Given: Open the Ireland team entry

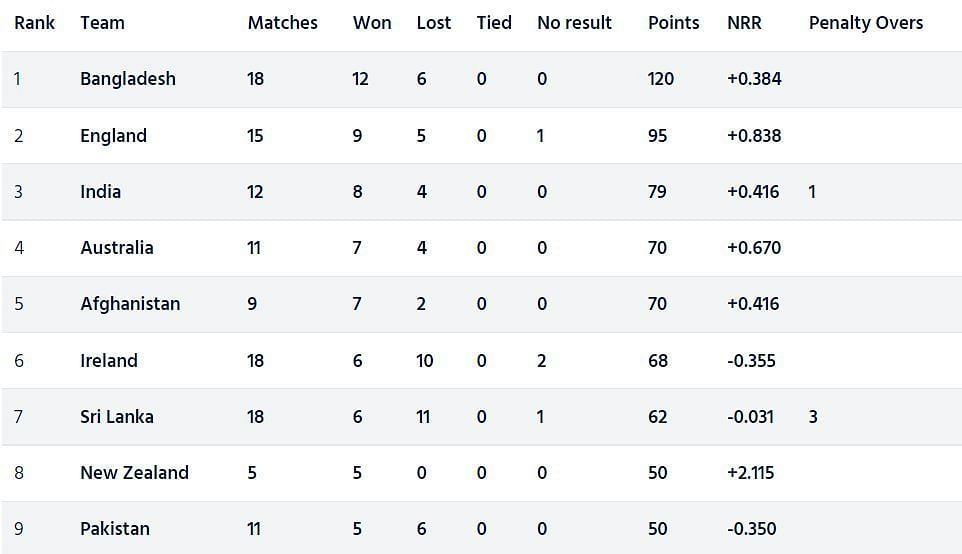Looking at the screenshot, I should 109,360.
